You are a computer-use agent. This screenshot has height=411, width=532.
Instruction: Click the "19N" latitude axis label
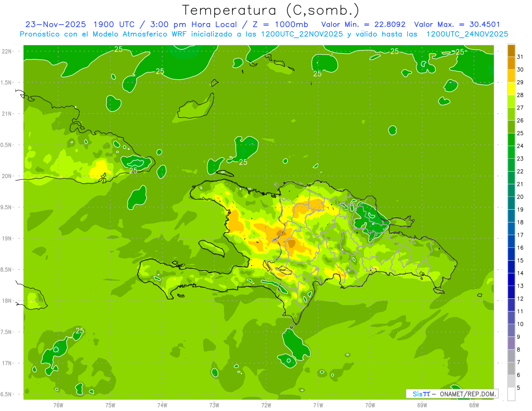tap(7, 238)
